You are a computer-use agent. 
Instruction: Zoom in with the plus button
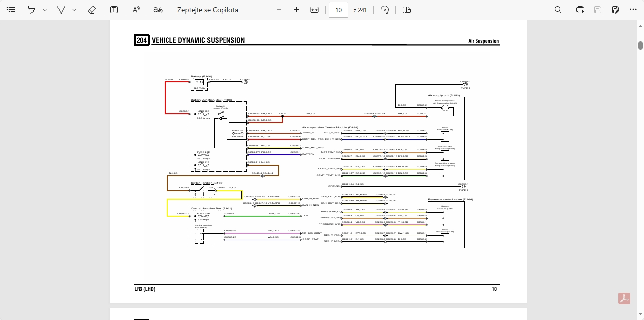click(296, 10)
